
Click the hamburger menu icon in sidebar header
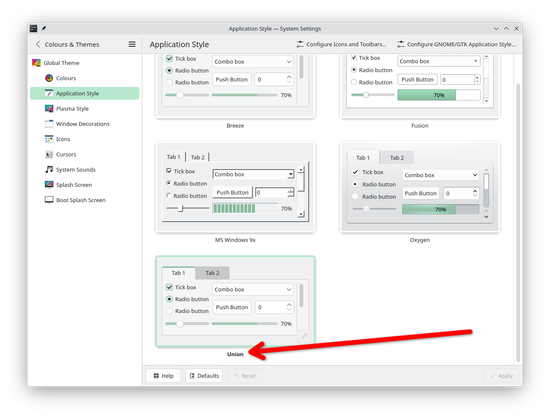point(132,44)
